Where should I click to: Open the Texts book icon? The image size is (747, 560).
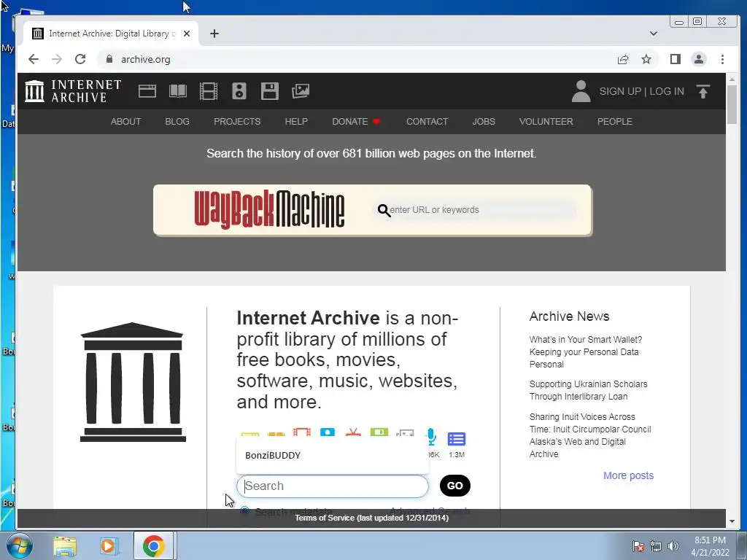click(x=178, y=91)
